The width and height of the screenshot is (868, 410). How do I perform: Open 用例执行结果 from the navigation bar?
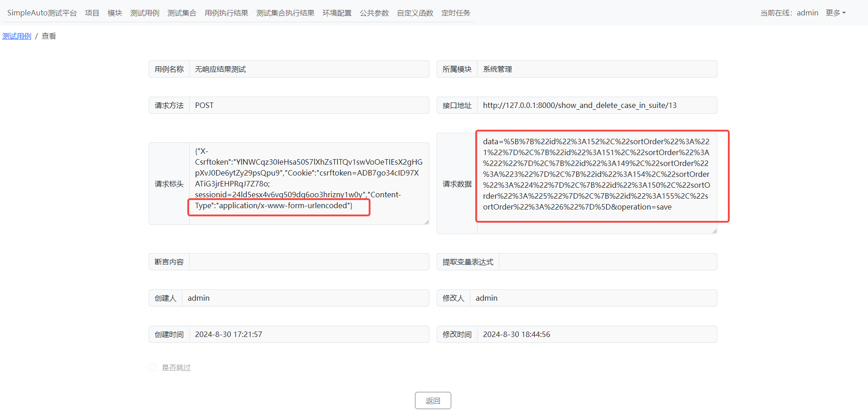(226, 13)
